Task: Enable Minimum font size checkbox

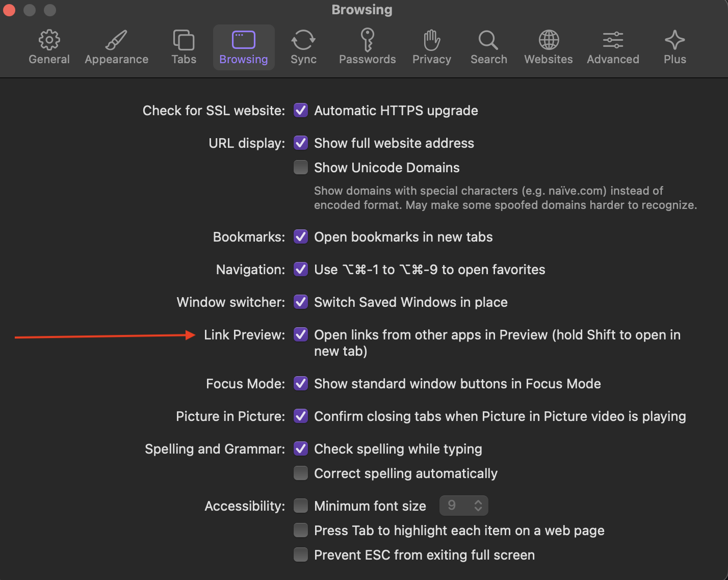Action: 301,506
